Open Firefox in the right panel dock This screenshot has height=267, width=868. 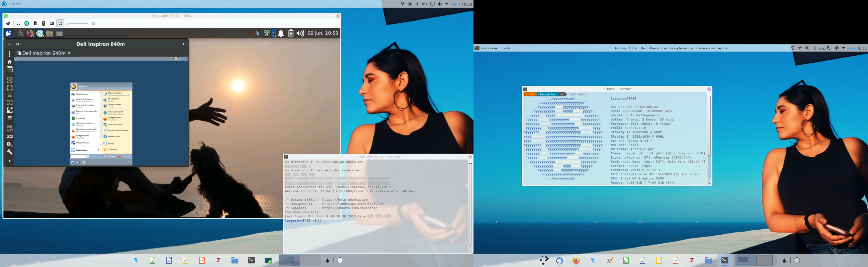(576, 260)
